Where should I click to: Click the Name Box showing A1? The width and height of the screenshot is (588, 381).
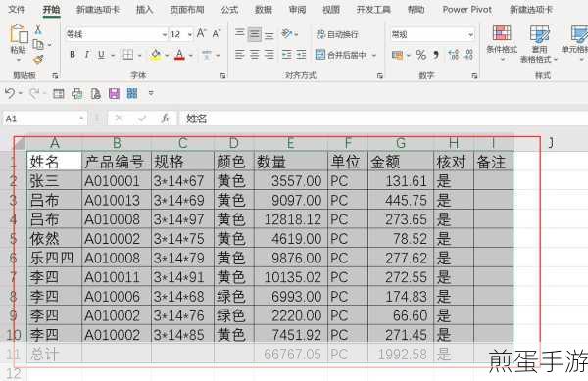[45, 119]
